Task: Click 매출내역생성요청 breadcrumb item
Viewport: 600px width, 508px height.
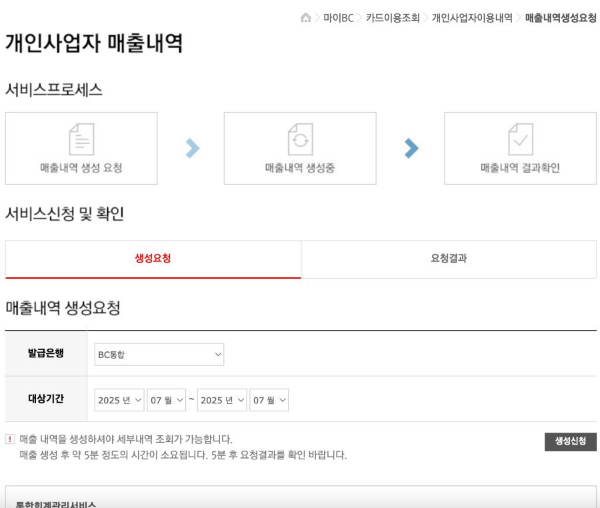Action: (x=561, y=18)
